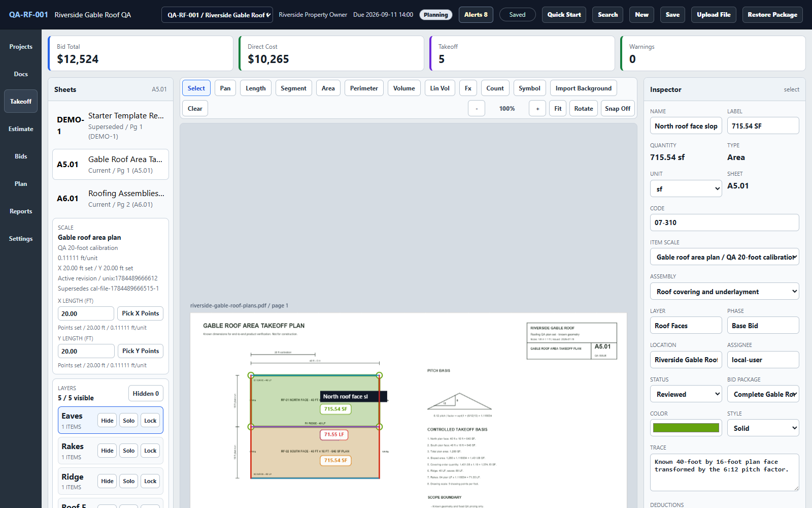Zoom out with the minus button
The height and width of the screenshot is (508, 812).
pos(476,109)
